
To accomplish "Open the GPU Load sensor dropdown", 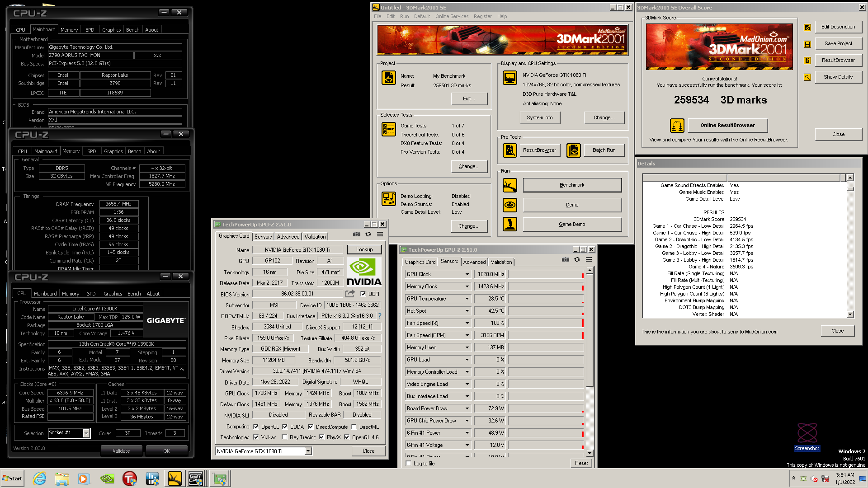I will click(x=467, y=360).
